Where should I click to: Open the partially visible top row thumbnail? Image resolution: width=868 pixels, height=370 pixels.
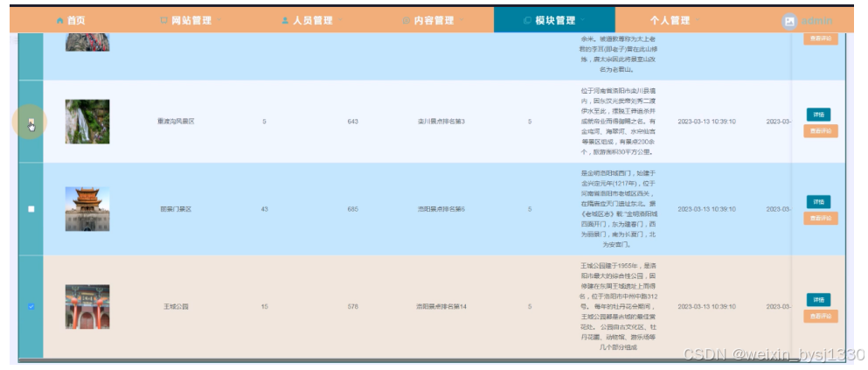pos(87,41)
